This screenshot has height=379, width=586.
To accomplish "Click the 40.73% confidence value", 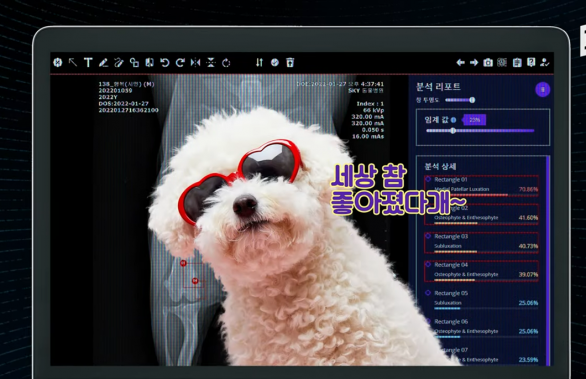I will coord(528,246).
